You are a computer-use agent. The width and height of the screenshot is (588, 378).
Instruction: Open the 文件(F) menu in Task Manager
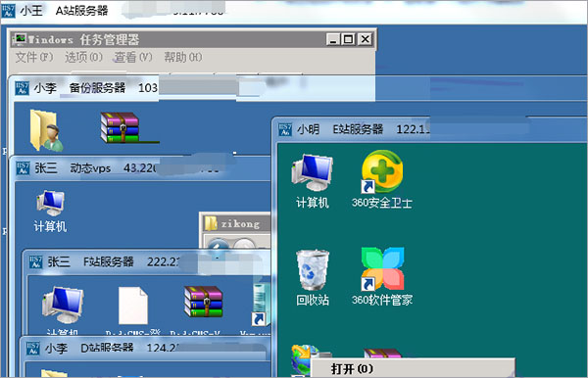pos(34,58)
